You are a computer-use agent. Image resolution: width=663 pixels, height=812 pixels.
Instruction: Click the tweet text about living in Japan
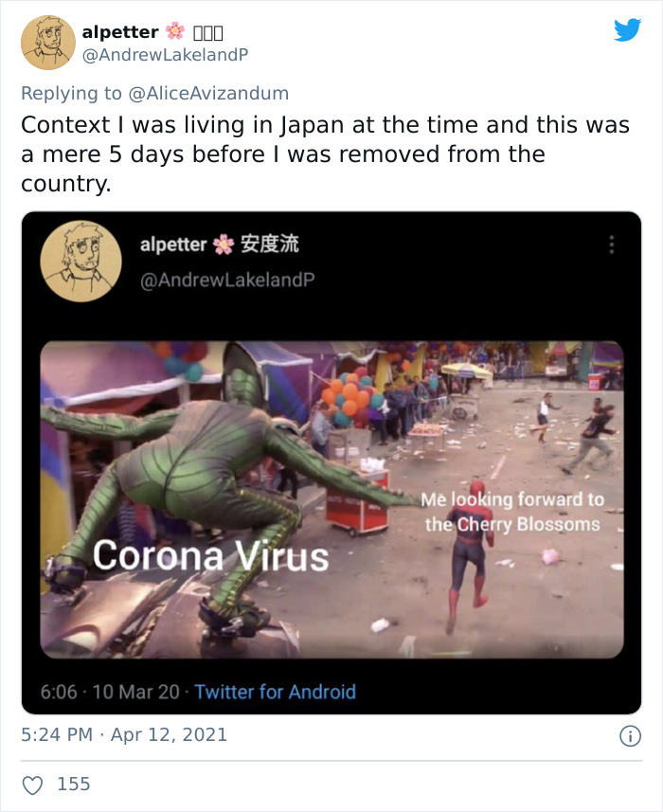click(x=325, y=154)
